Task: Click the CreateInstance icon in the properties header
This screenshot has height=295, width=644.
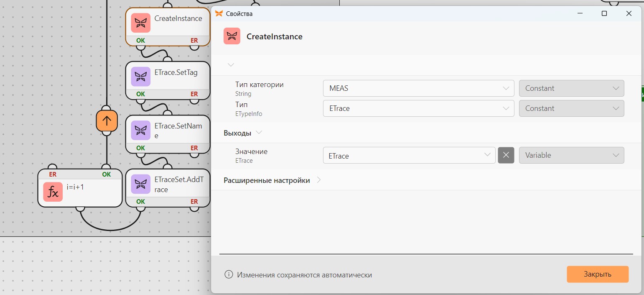Action: (232, 36)
